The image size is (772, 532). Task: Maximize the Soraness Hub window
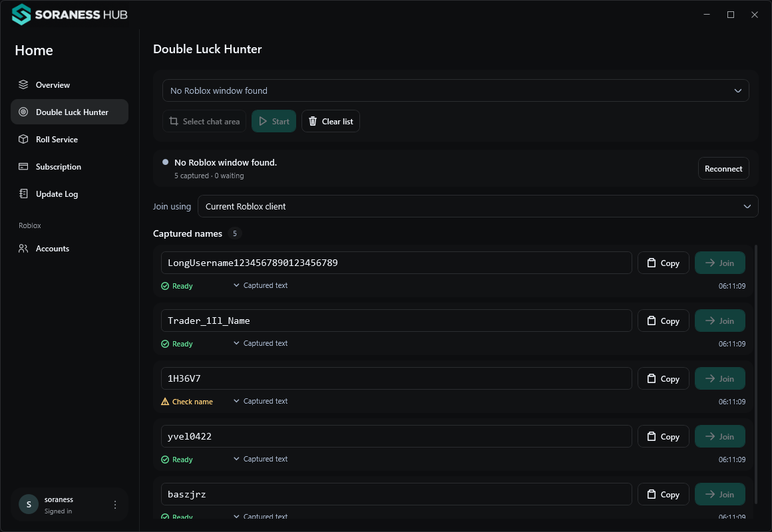coord(731,14)
